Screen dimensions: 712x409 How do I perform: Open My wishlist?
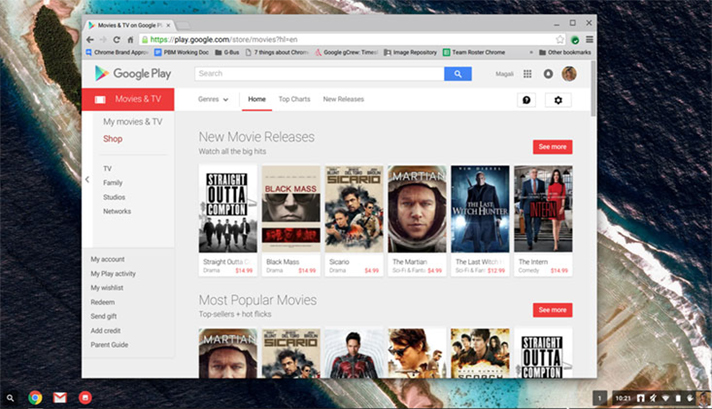[107, 288]
